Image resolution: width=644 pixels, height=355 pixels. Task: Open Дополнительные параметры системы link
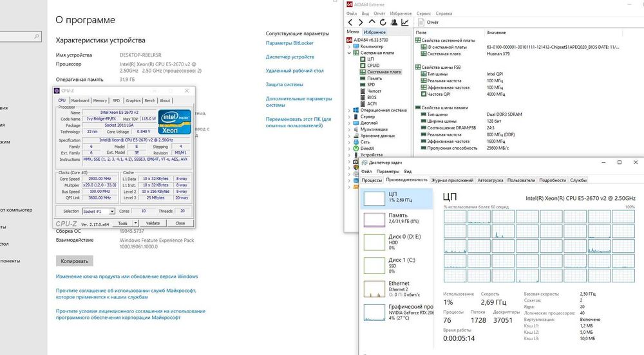click(299, 102)
